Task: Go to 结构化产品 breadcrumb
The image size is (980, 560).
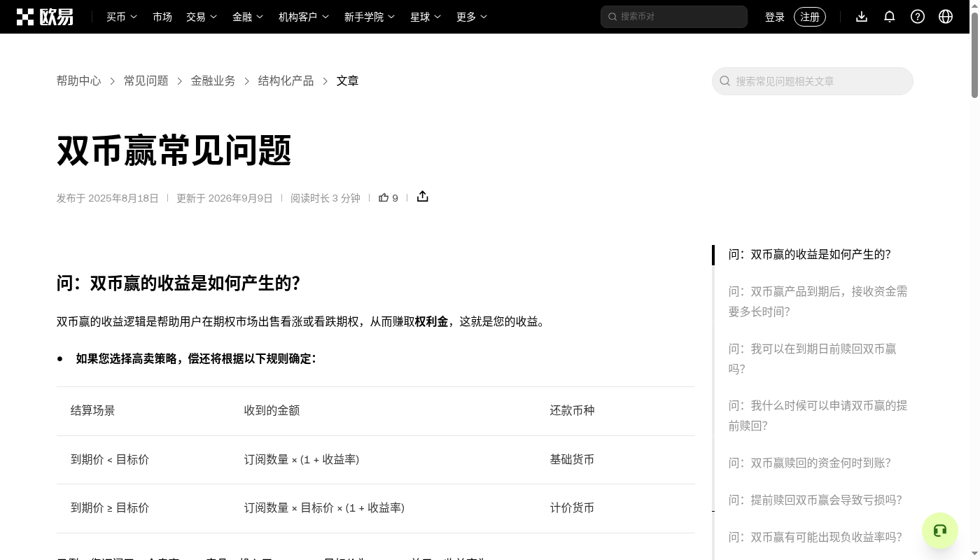Action: coord(286,81)
